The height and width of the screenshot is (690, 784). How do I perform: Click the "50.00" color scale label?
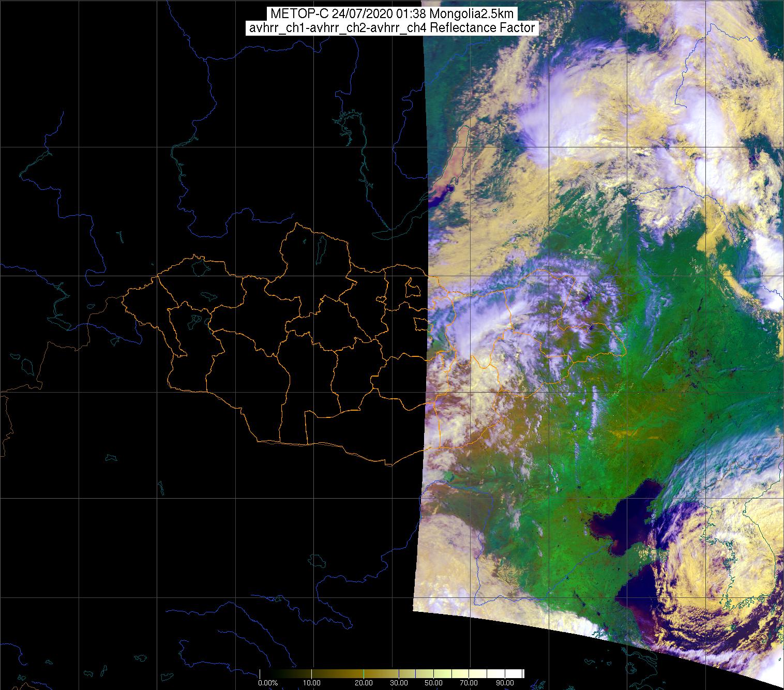click(x=433, y=683)
